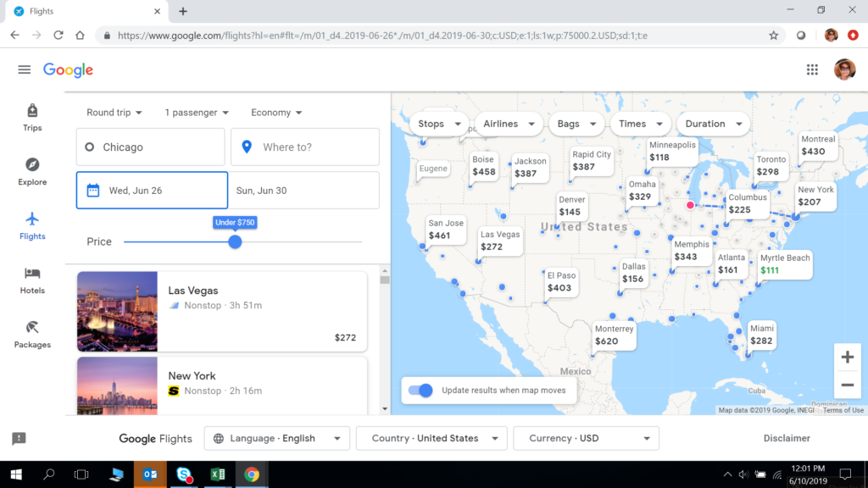Open the Las Vegas destination photo
Screen dimensions: 868x488
[117, 312]
